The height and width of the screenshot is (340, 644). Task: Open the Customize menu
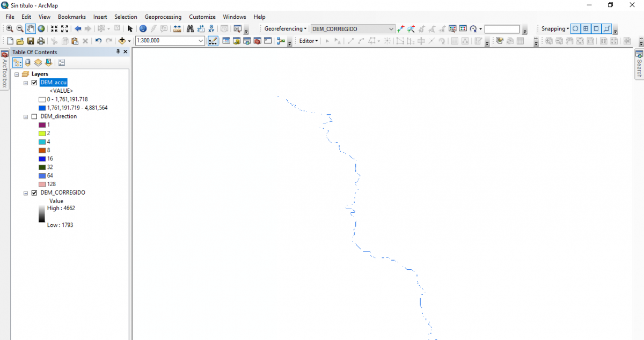point(202,17)
